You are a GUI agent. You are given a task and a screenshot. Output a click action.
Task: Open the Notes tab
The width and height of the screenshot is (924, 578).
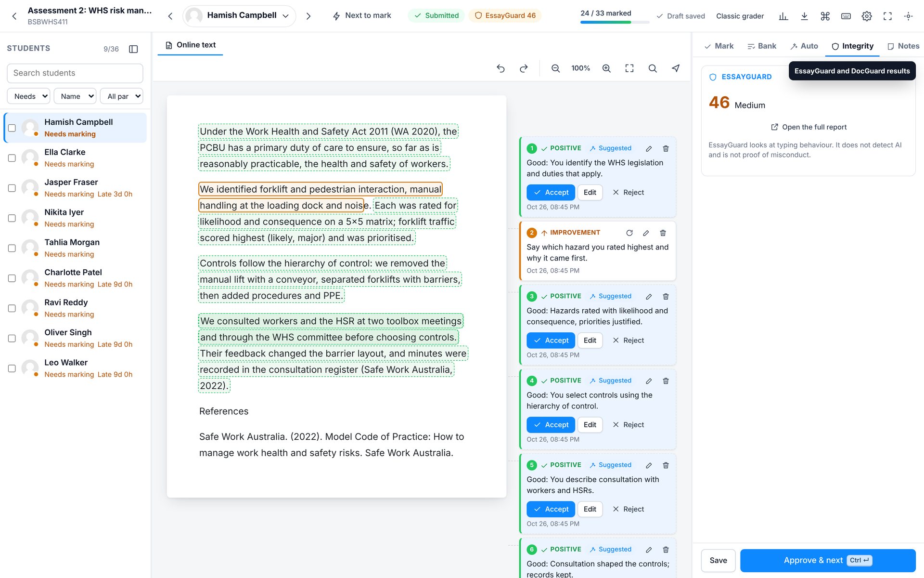[x=903, y=46]
